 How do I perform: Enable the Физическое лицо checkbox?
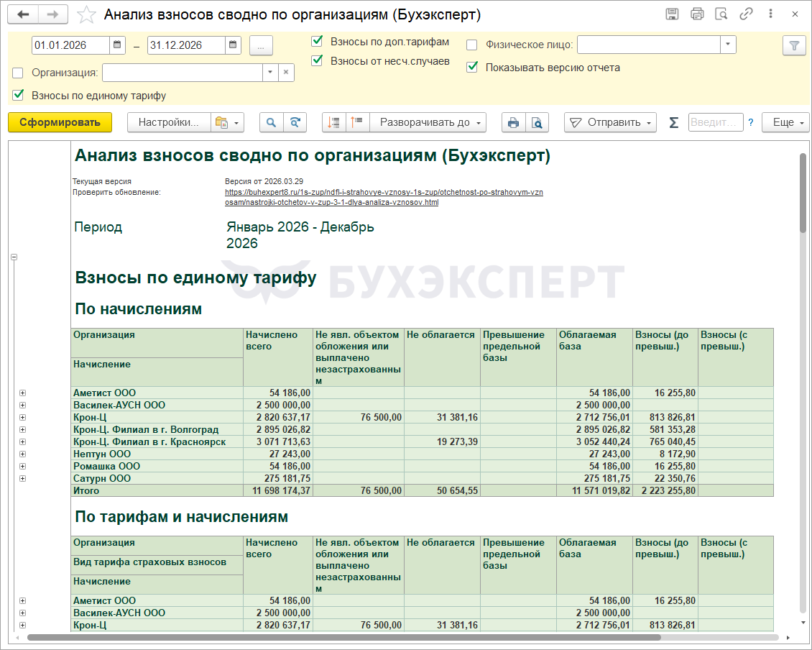472,45
